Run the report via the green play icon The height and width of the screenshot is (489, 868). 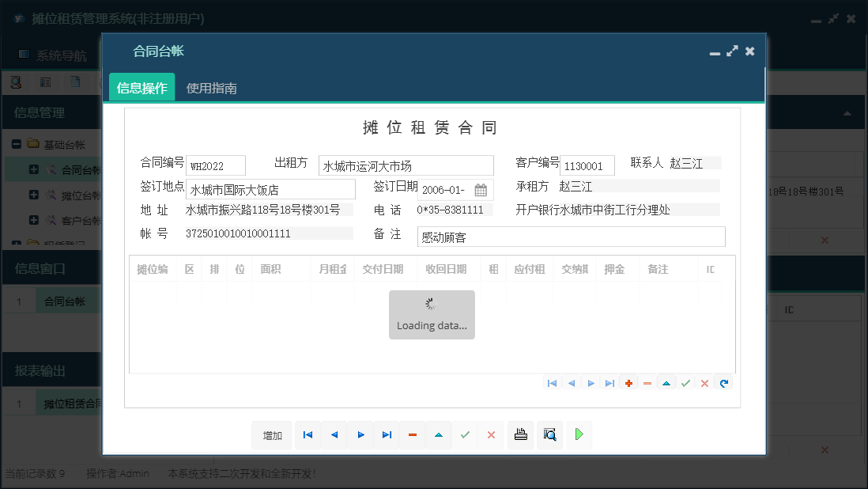[579, 434]
